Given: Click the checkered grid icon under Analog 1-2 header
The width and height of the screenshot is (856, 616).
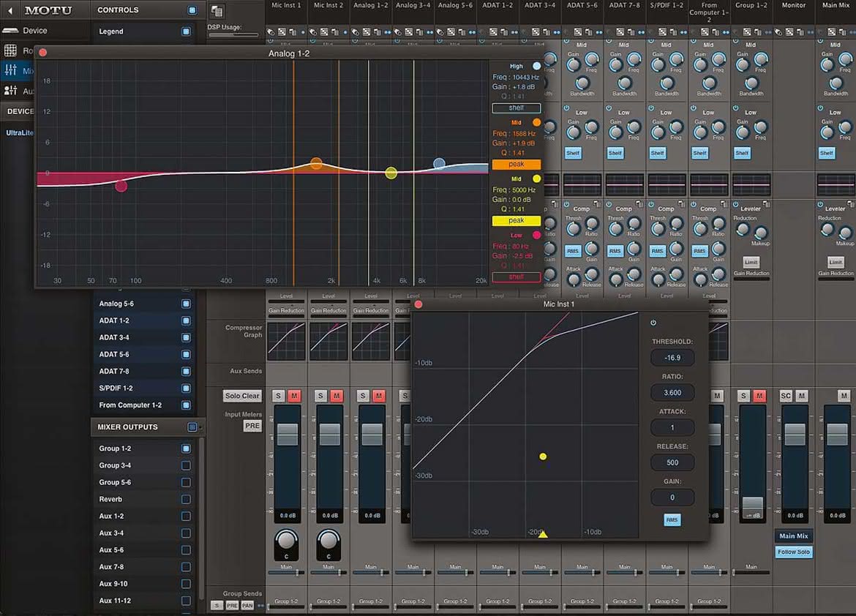Looking at the screenshot, I should click(367, 32).
